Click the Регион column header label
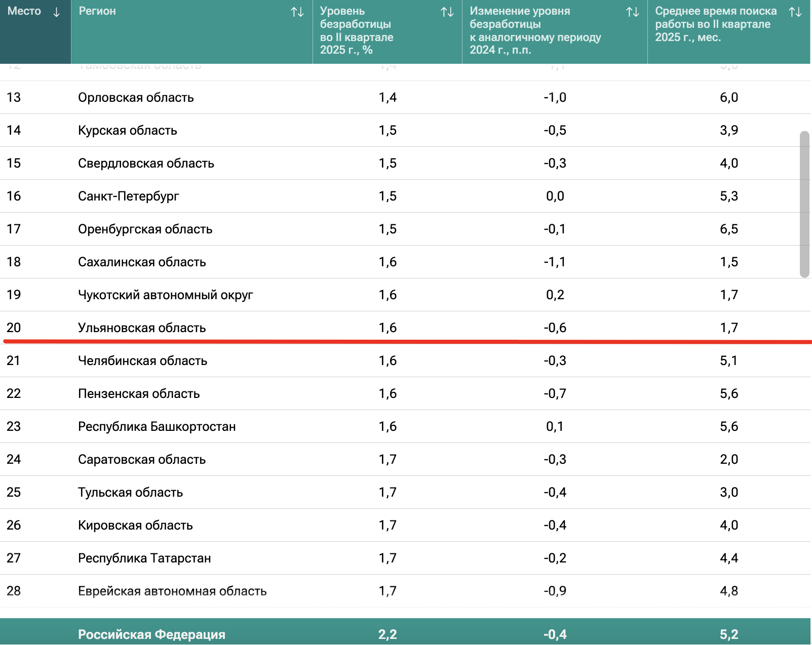The height and width of the screenshot is (645, 812). pos(97,11)
